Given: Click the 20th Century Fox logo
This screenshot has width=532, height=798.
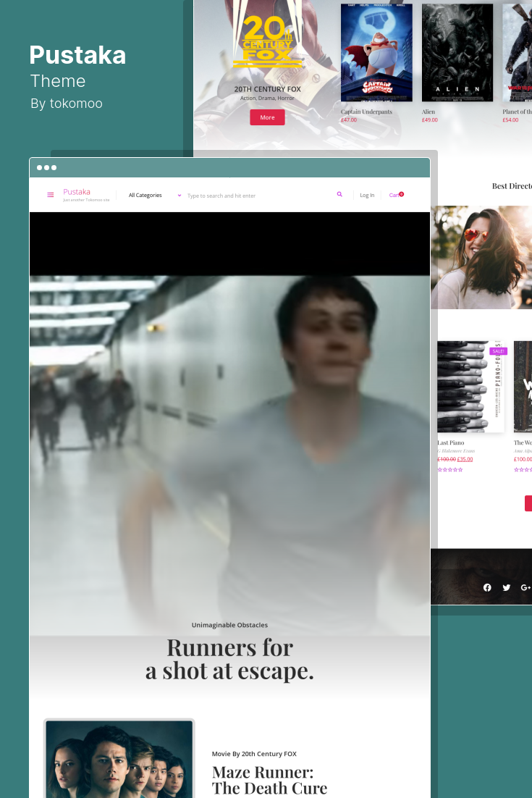Looking at the screenshot, I should pyautogui.click(x=268, y=42).
